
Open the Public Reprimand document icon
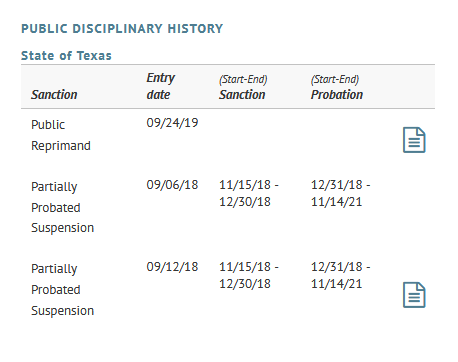tap(414, 140)
